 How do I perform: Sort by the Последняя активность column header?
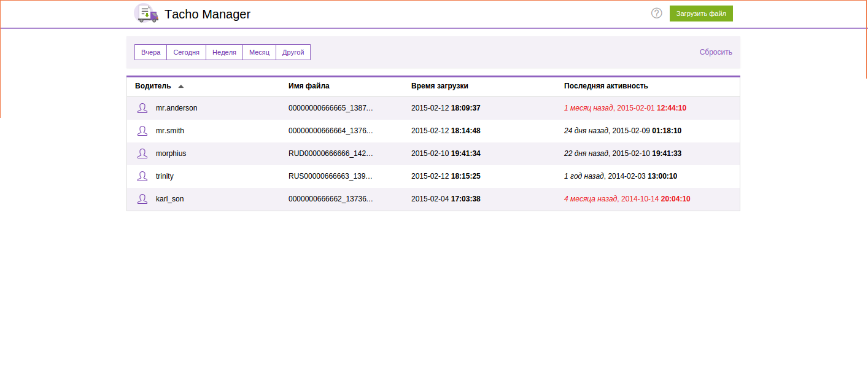coord(606,86)
